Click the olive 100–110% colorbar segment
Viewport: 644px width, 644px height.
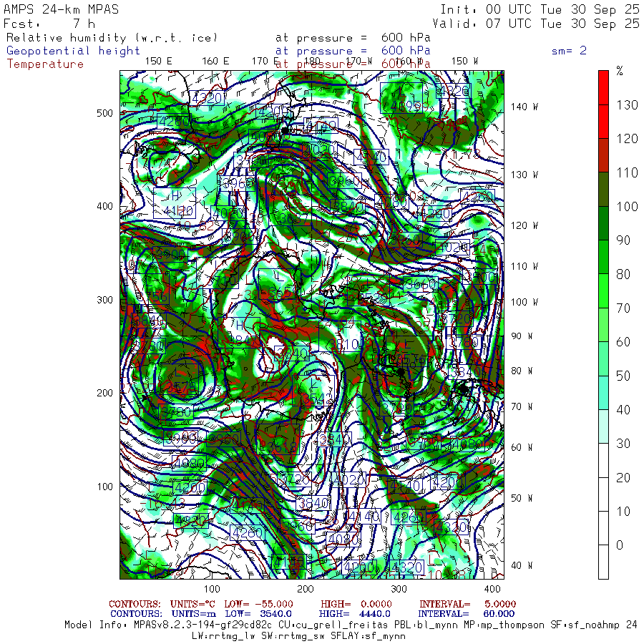[x=603, y=190]
